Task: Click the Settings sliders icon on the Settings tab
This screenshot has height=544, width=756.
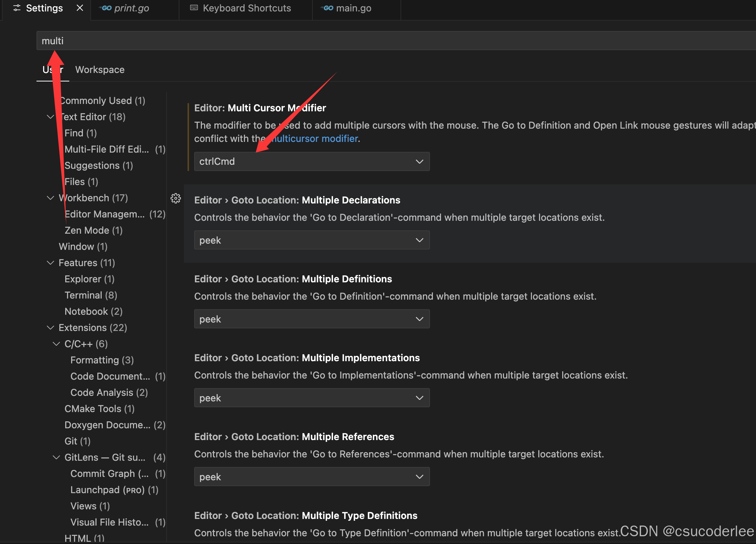Action: [16, 8]
